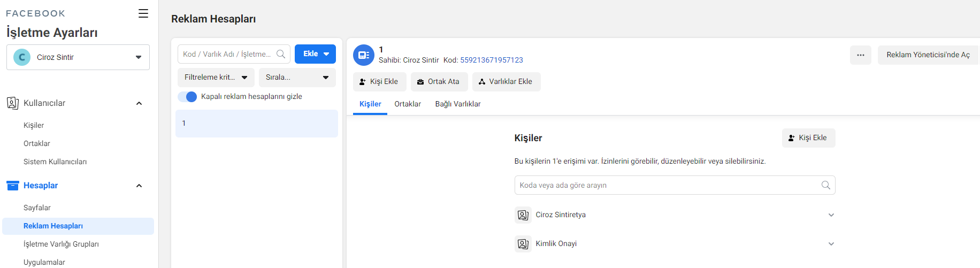Click Kişi Ekle button in the Kişiler panel
Screen dimensions: 980x268
point(808,138)
